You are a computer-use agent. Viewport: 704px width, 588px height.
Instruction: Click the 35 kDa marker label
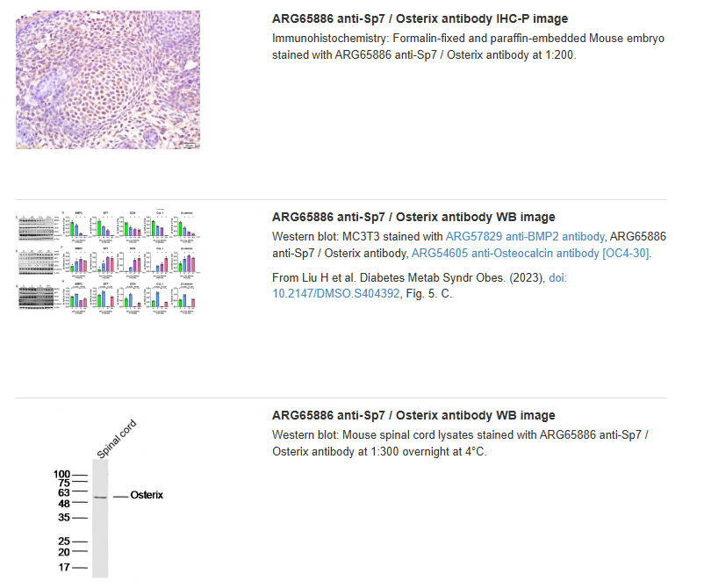[x=64, y=518]
